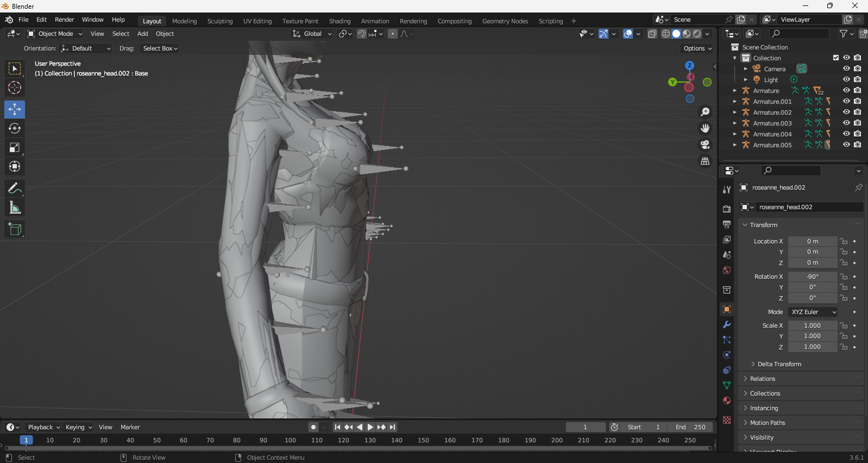Hide Armature.003 in viewport
The image size is (868, 463).
[x=846, y=123]
